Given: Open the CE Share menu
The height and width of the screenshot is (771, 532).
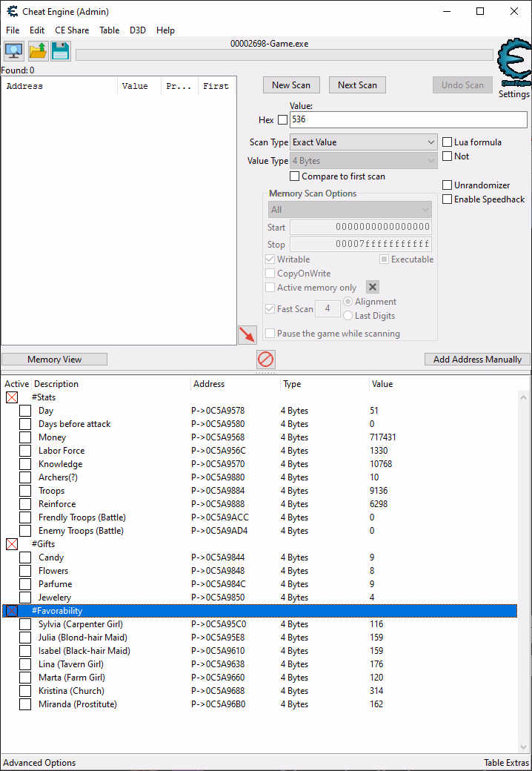Looking at the screenshot, I should point(72,30).
